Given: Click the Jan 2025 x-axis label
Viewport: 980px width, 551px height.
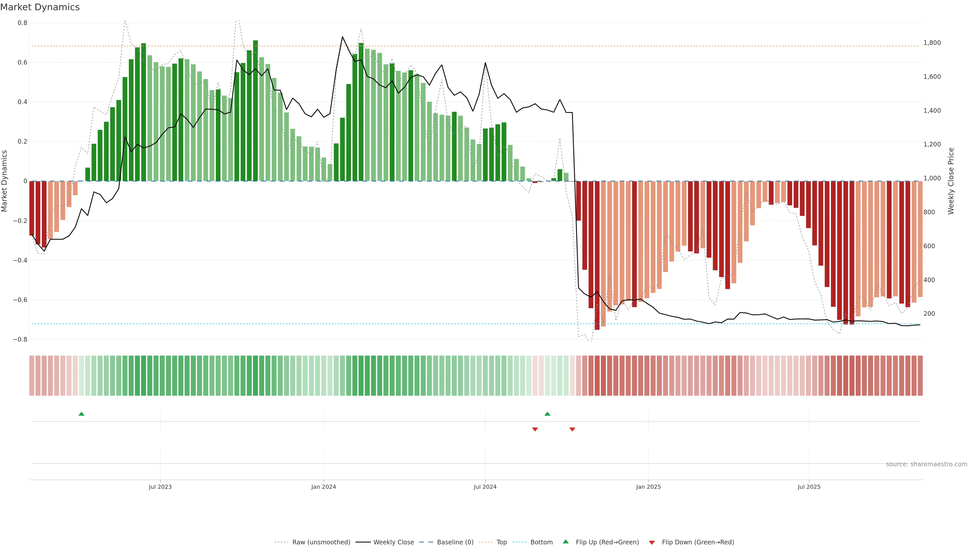Looking at the screenshot, I should 648,487.
